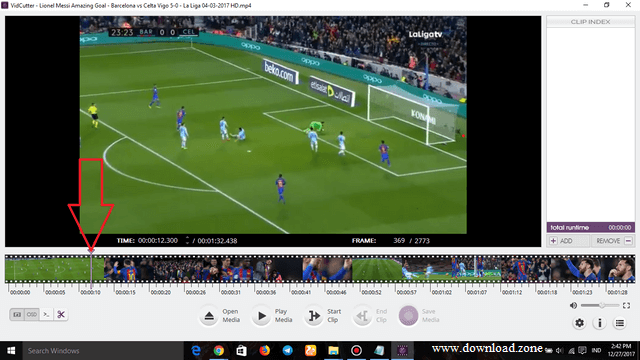Click the REMOVE clip button

[614, 241]
